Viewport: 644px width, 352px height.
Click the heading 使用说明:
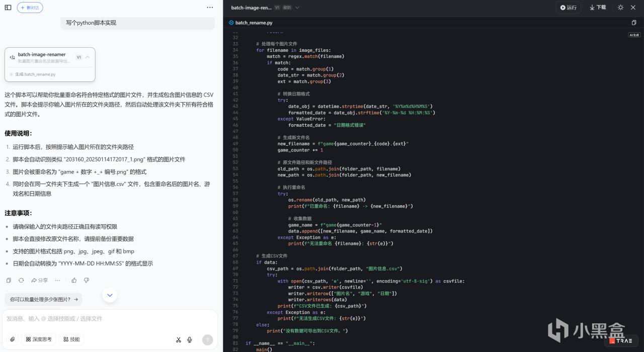pos(18,133)
